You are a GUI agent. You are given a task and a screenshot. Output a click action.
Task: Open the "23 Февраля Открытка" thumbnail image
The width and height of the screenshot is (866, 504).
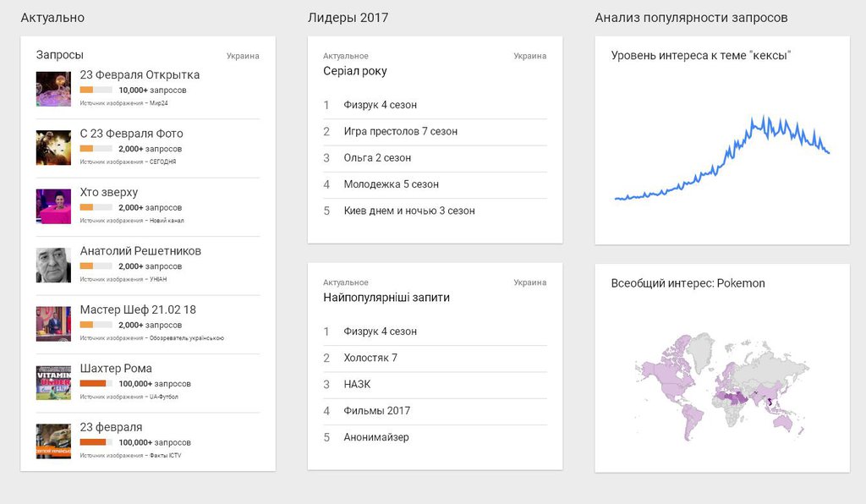pos(53,89)
